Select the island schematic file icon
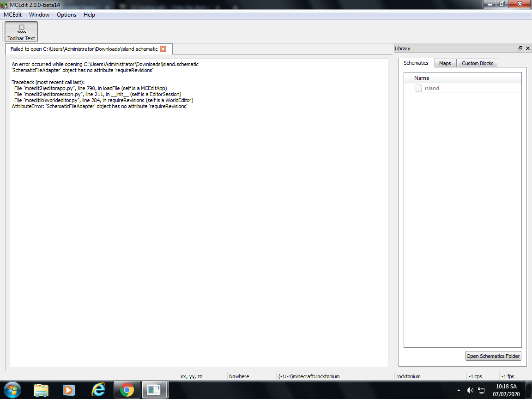The image size is (532, 399). click(x=419, y=88)
